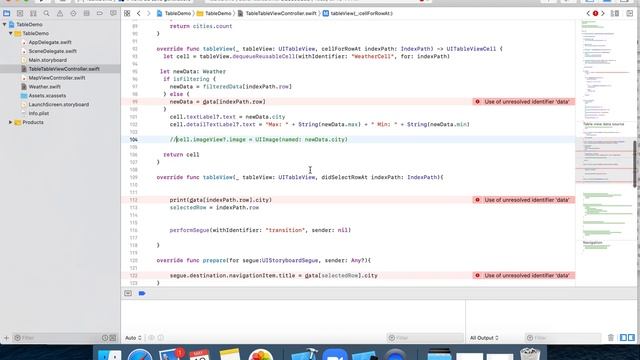The height and width of the screenshot is (360, 640).
Task: Open the Debug navigator
Action: (87, 13)
